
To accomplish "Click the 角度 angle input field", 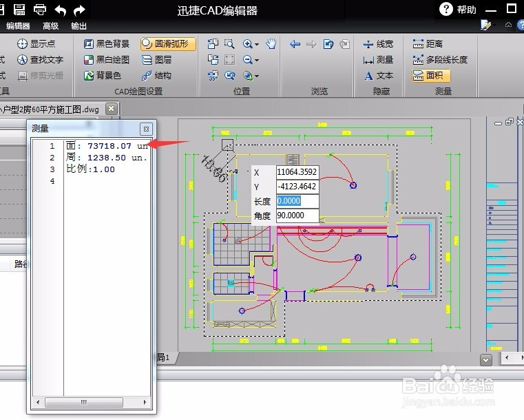I will pyautogui.click(x=297, y=216).
